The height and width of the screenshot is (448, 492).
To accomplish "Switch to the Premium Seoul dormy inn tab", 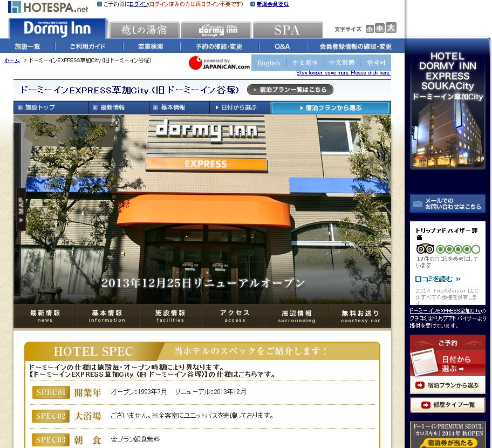I will [x=216, y=30].
